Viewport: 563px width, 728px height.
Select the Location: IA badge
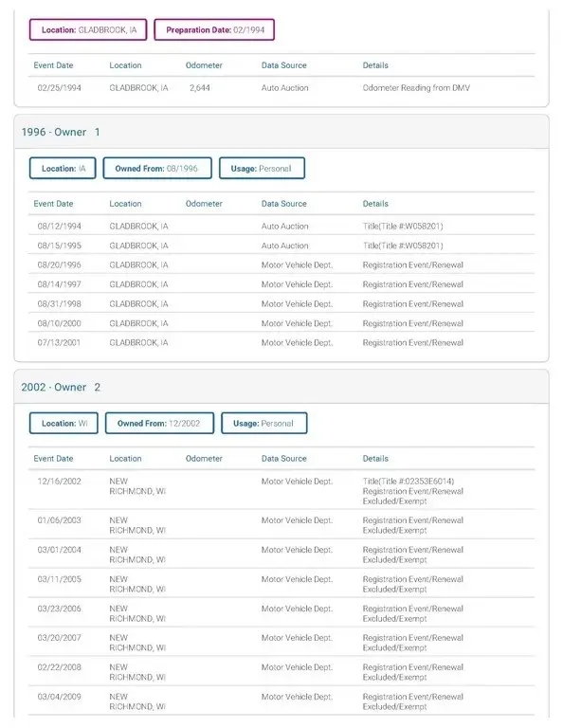point(63,168)
